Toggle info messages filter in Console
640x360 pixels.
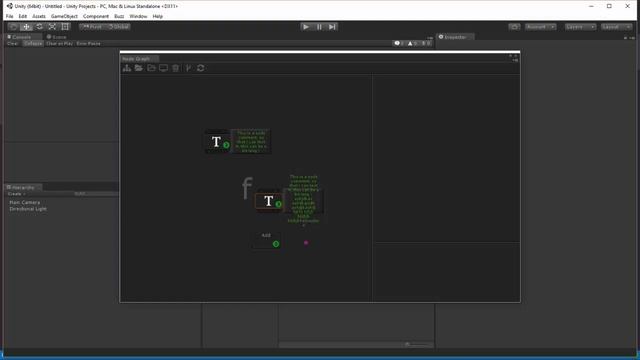click(399, 43)
